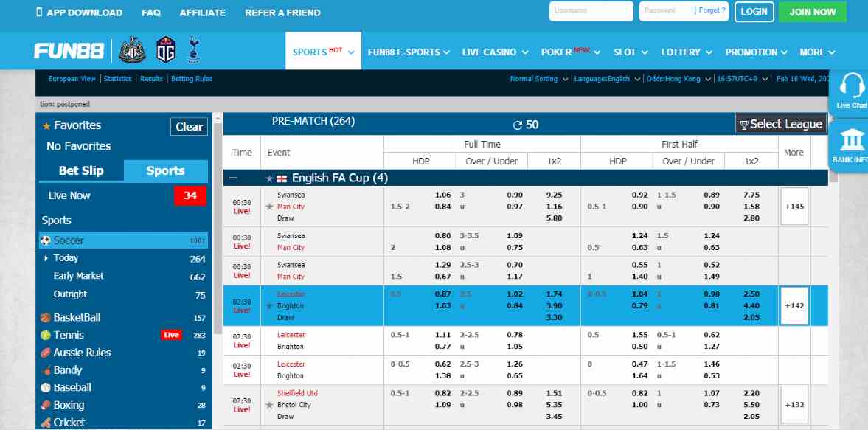Select the Cricket sport icon
Viewport: 868px width, 430px height.
46,423
